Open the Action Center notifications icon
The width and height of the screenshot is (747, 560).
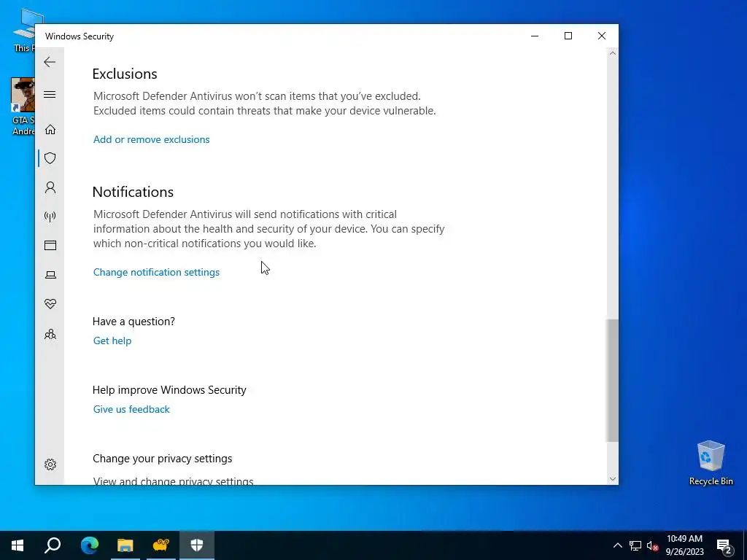(x=724, y=545)
